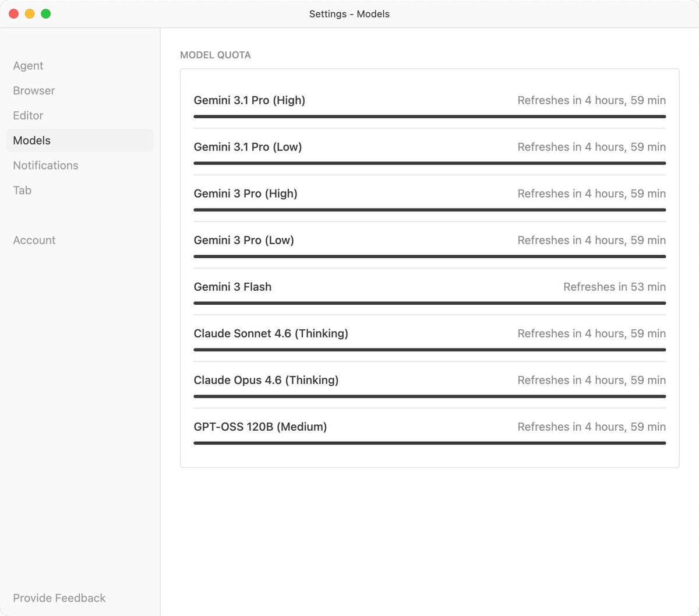This screenshot has width=699, height=616.
Task: Click the Claude Opus 4.6 (Thinking) quota bar
Action: pyautogui.click(x=430, y=396)
